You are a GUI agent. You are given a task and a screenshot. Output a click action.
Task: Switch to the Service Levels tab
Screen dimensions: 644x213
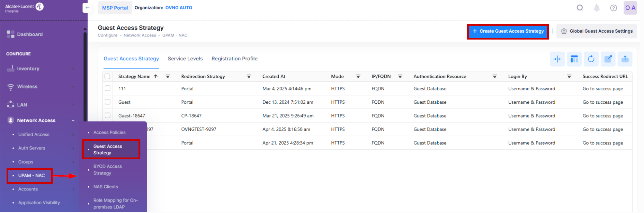185,59
